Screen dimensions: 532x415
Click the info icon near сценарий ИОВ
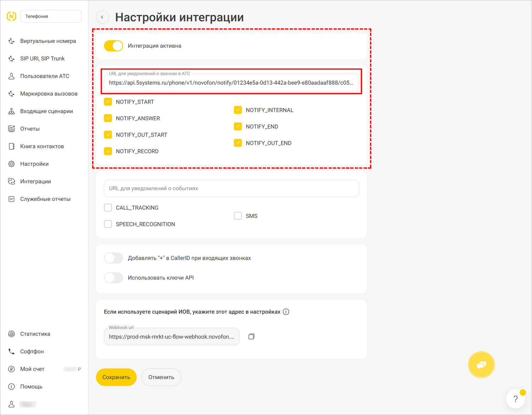coord(286,311)
